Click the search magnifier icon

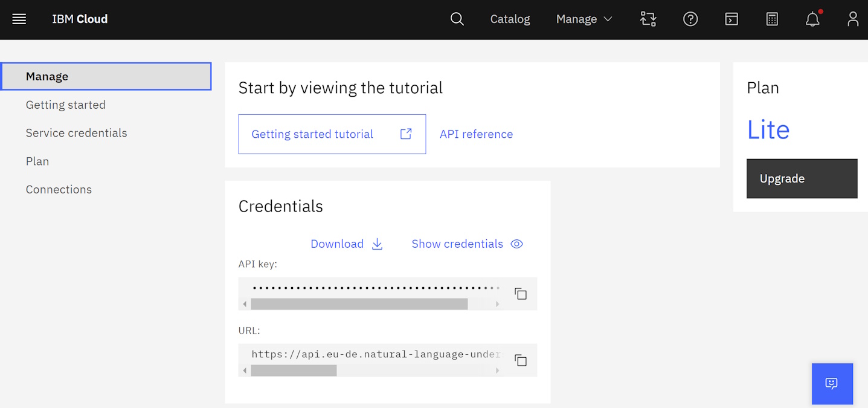[457, 19]
